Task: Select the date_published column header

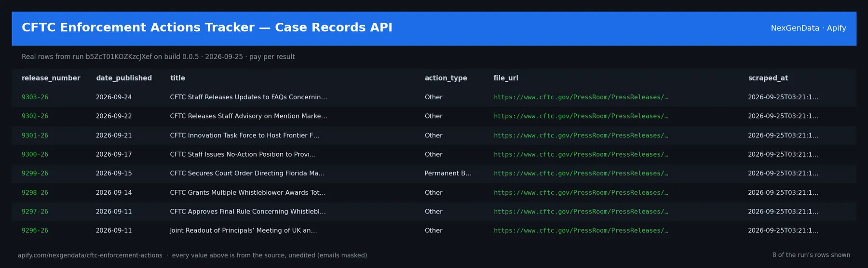Action: tap(124, 78)
